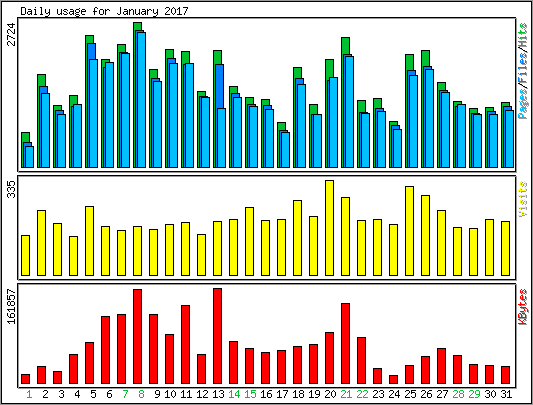Click the green day label "29"

pos(474,394)
